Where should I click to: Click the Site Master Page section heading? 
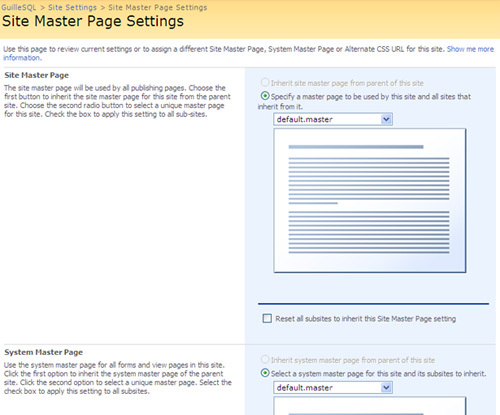pos(37,75)
